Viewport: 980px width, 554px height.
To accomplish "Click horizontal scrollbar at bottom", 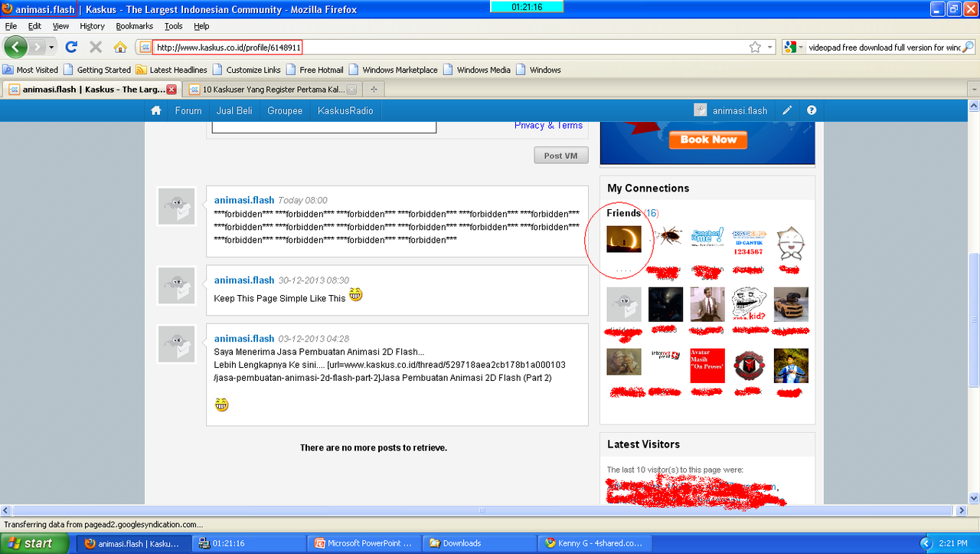I will pyautogui.click(x=482, y=510).
